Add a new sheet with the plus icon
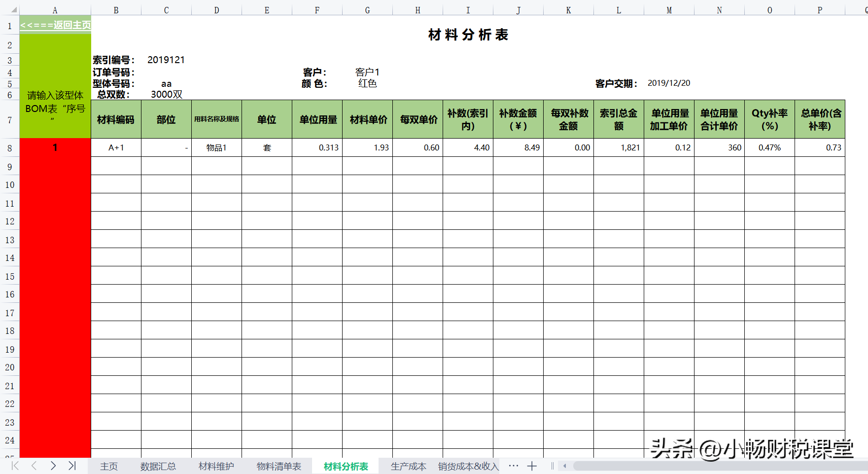Screen dimensions: 868x474 tap(532, 466)
